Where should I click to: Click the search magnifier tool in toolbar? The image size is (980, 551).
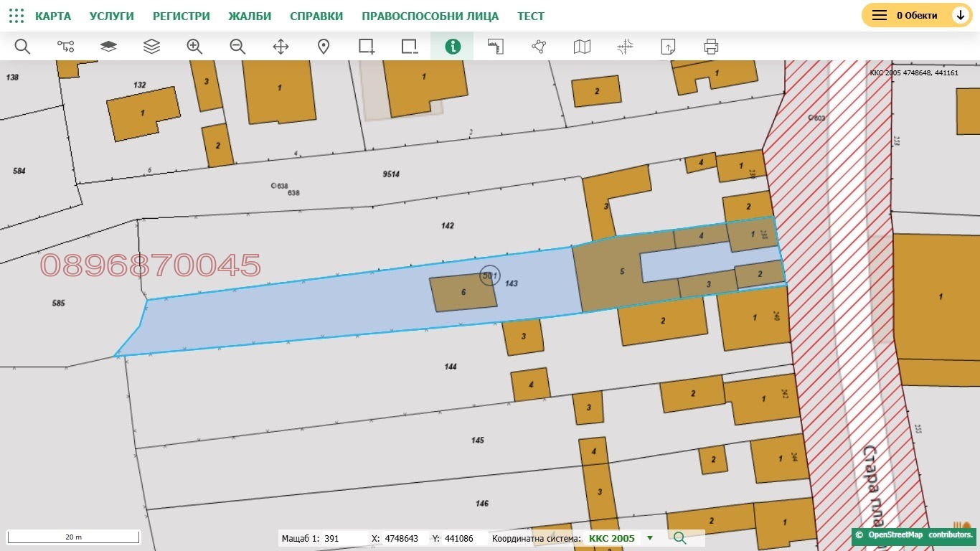(x=22, y=47)
